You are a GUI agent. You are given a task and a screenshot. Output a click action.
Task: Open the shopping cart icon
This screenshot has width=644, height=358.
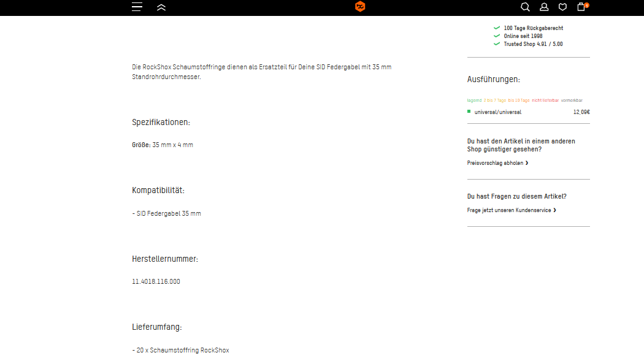pos(583,7)
